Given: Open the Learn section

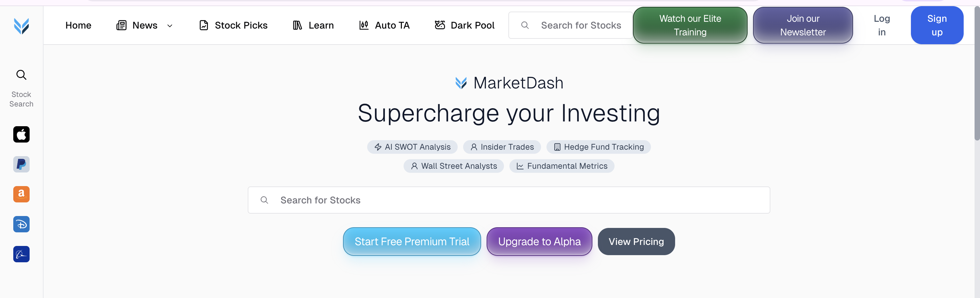Looking at the screenshot, I should click(313, 26).
